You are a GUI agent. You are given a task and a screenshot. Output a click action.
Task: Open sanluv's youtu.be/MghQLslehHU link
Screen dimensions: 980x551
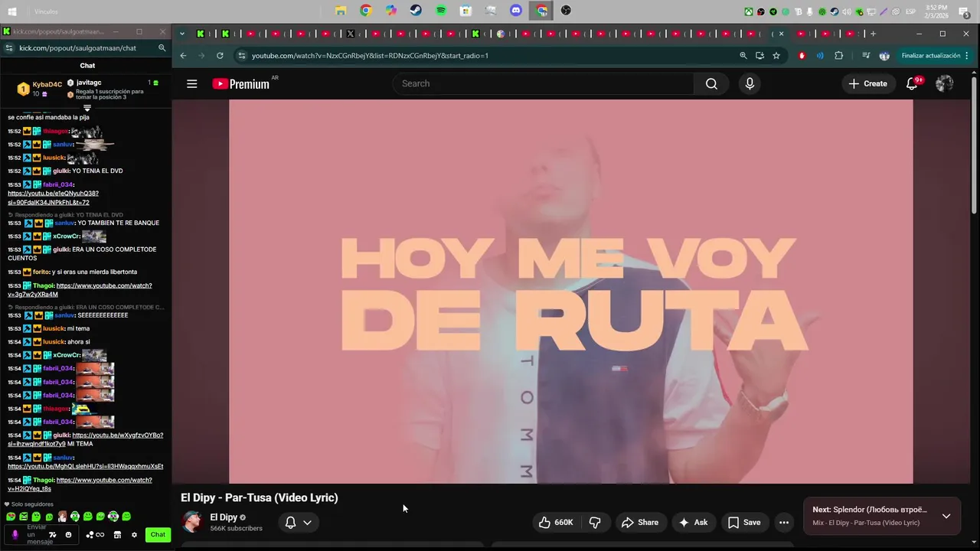(86, 466)
